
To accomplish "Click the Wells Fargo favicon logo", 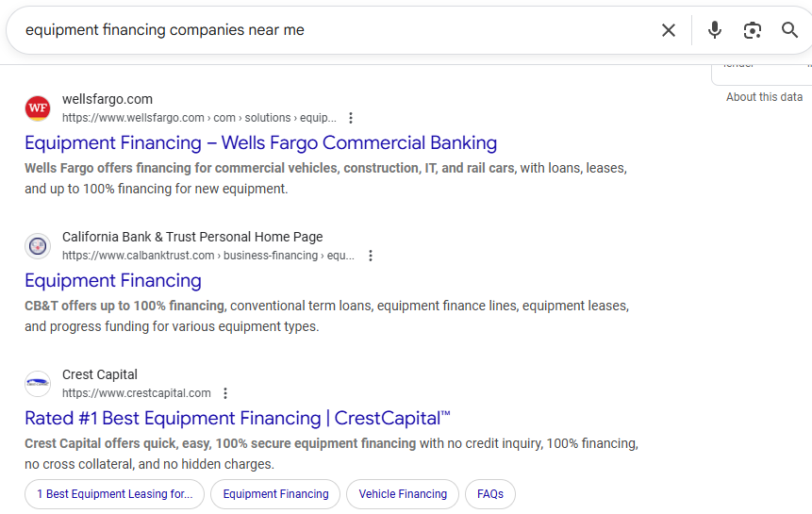I will [38, 108].
